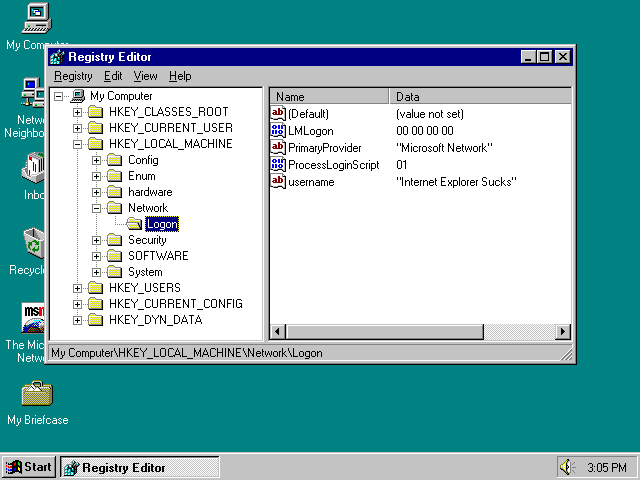The width and height of the screenshot is (640, 480).
Task: Expand the Config key
Action: [96, 160]
